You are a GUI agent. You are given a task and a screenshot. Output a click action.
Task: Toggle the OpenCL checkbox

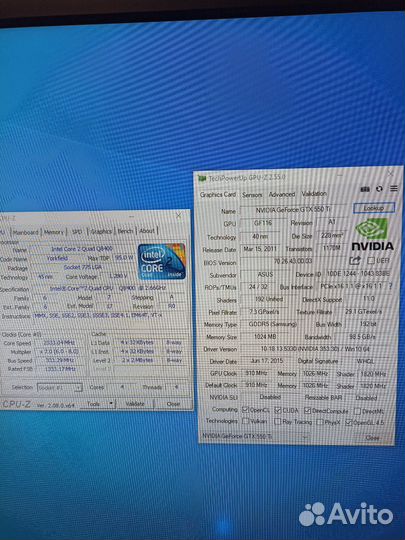[x=245, y=409]
